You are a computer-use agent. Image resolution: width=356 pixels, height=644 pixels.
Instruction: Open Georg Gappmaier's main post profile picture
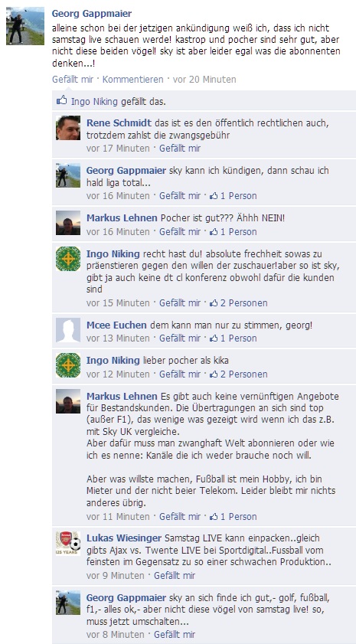click(25, 26)
